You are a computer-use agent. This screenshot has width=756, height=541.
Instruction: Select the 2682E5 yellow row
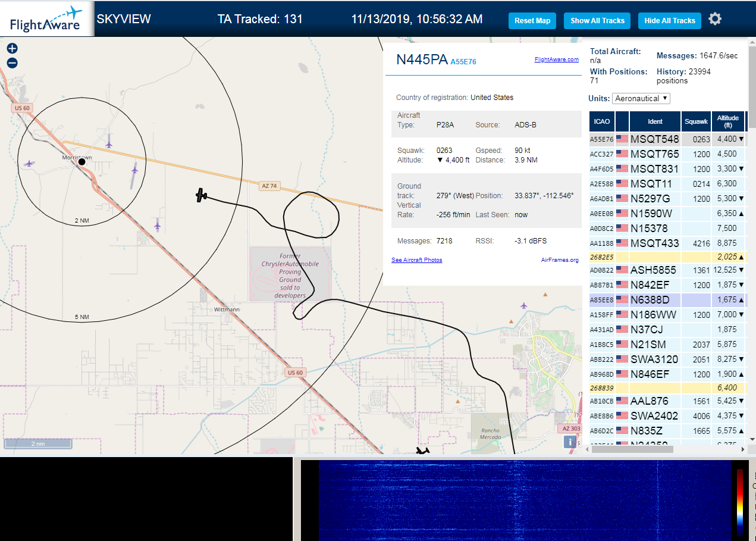pyautogui.click(x=668, y=257)
